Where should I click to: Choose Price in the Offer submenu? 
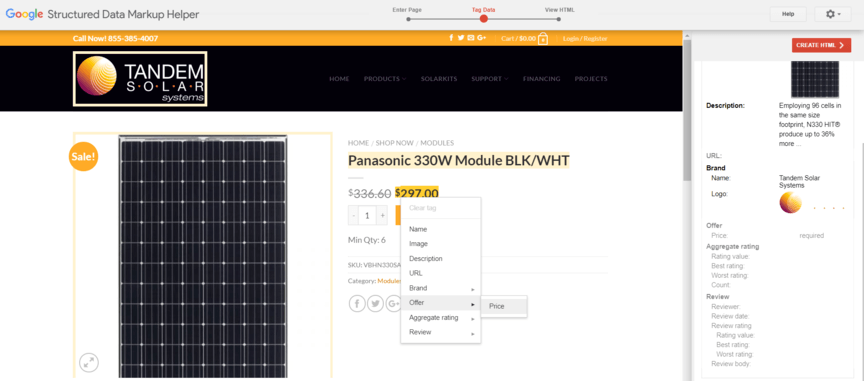click(504, 306)
